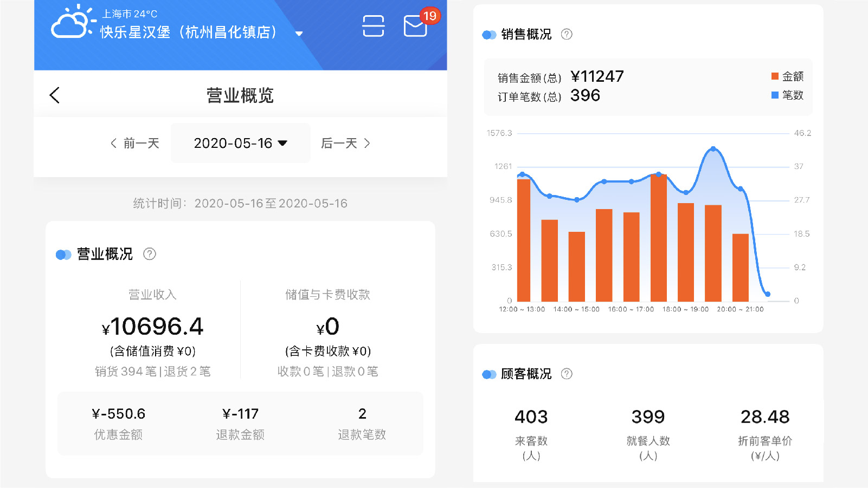Toggle the 笔数 legend in the sales chart
Image resolution: width=868 pixels, height=488 pixels.
pyautogui.click(x=787, y=95)
